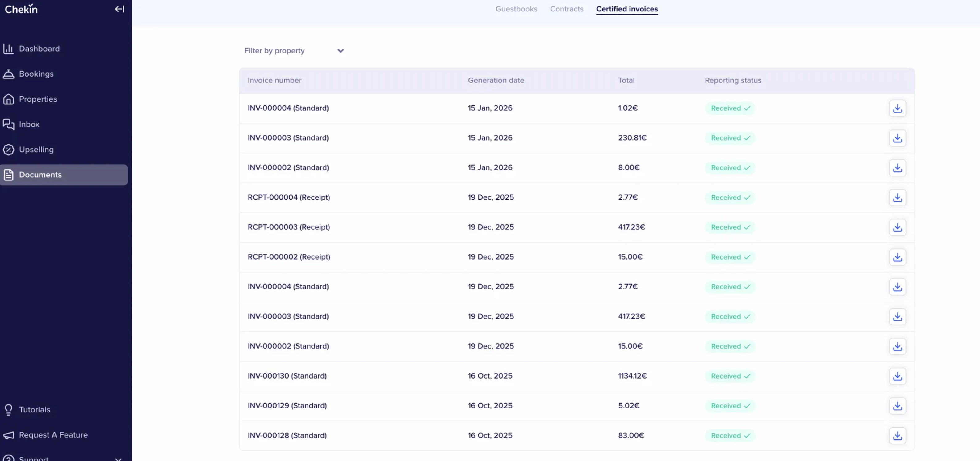Open the Tutorials link
Screen dimensions: 980x461
point(34,410)
